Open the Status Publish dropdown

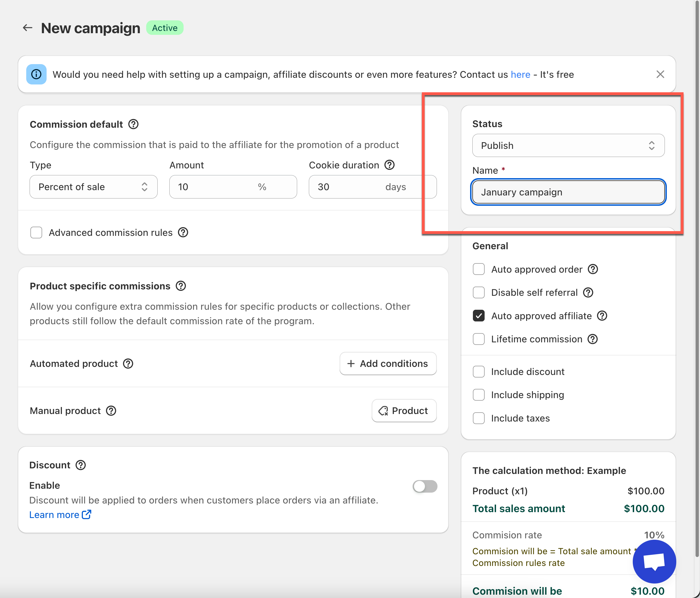568,146
